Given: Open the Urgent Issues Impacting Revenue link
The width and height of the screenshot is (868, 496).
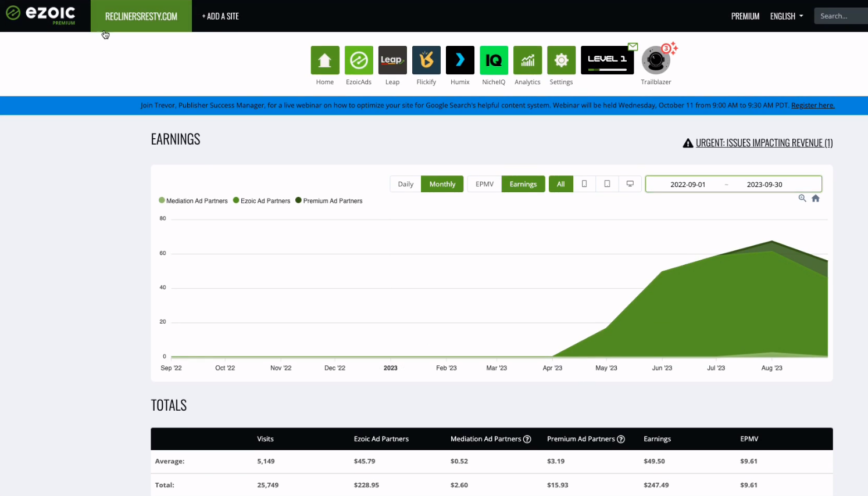Looking at the screenshot, I should [764, 143].
